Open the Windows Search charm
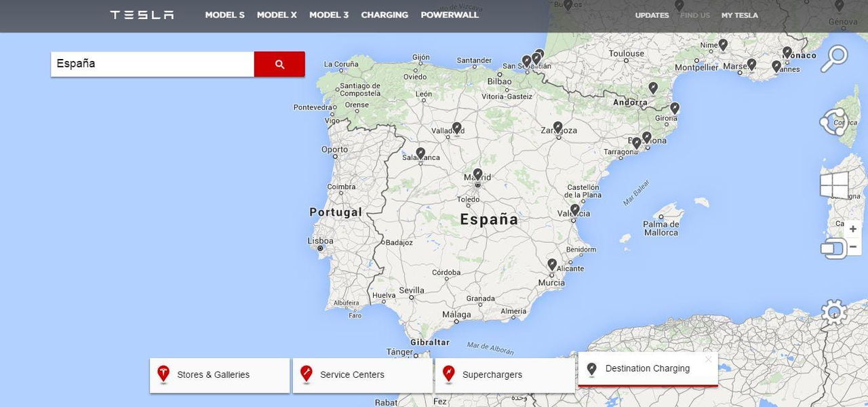This screenshot has width=868, height=407. coord(834,58)
